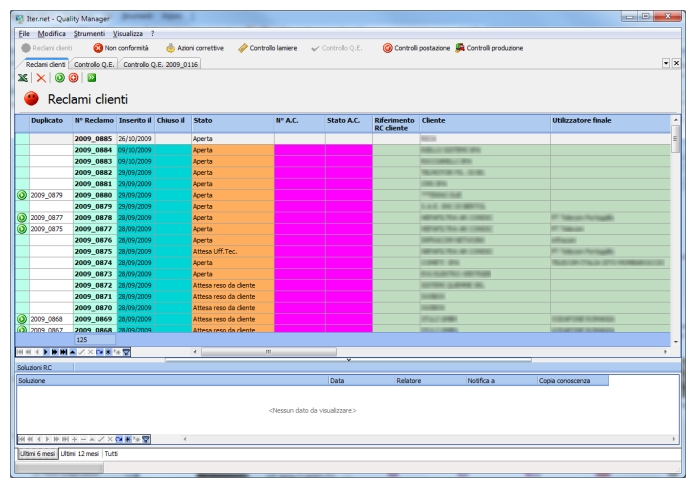Open the File menu
The image size is (696, 488).
click(x=24, y=34)
